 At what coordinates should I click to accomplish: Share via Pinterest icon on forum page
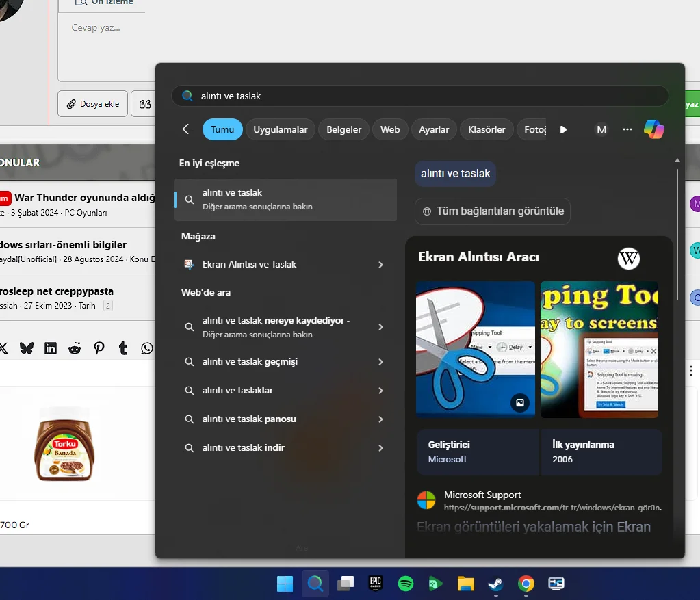(99, 348)
